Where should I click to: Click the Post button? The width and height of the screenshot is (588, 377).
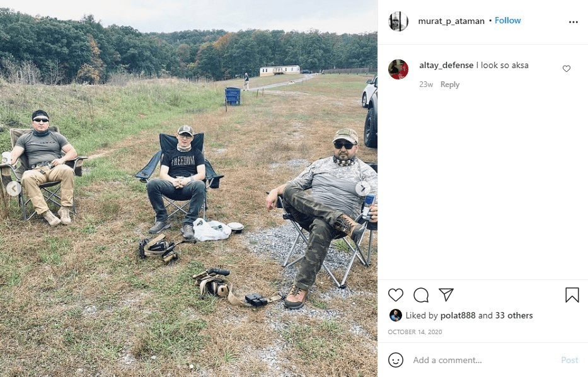click(569, 360)
